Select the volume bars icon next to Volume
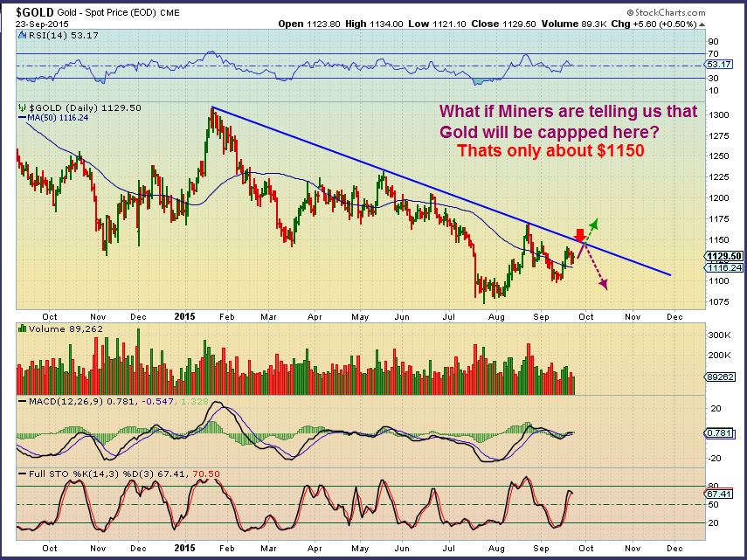The height and width of the screenshot is (560, 747). coord(21,329)
